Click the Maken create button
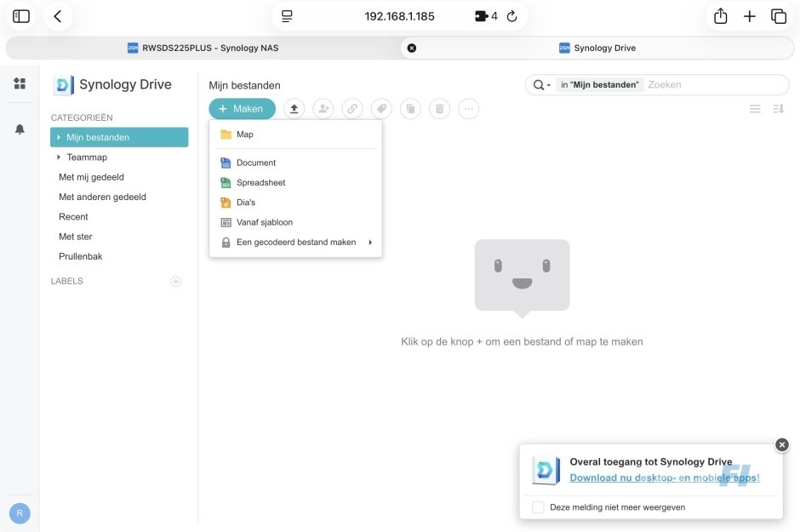This screenshot has width=800, height=532. coord(242,109)
